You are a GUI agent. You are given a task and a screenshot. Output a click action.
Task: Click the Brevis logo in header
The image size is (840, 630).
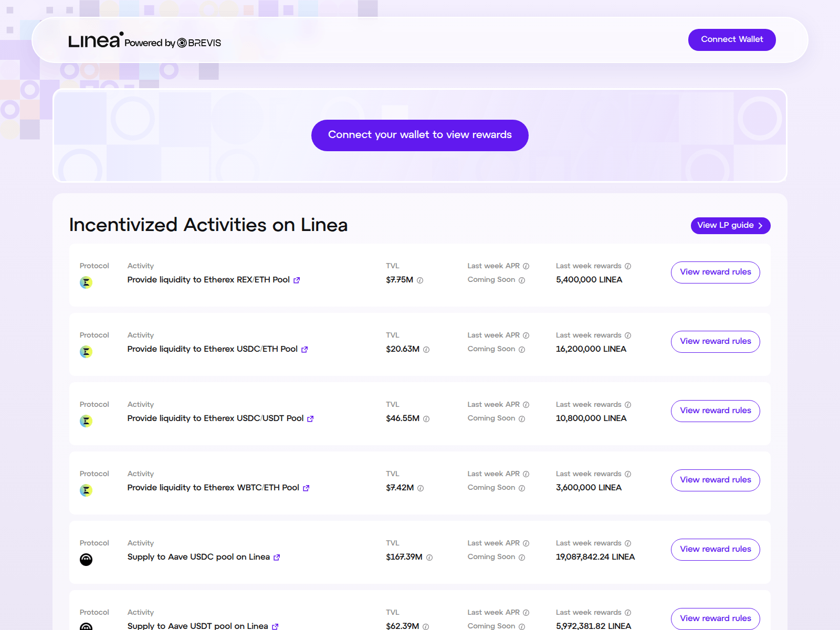tap(199, 43)
